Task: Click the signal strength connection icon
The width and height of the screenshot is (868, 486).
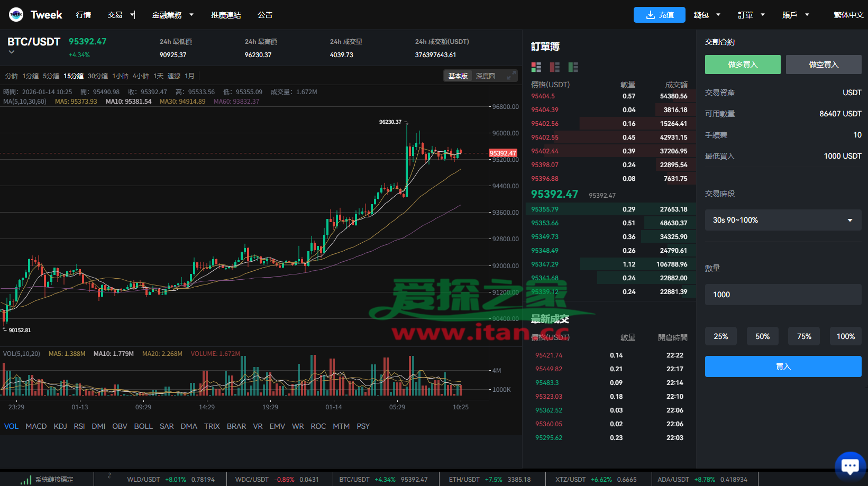Action: (x=25, y=480)
